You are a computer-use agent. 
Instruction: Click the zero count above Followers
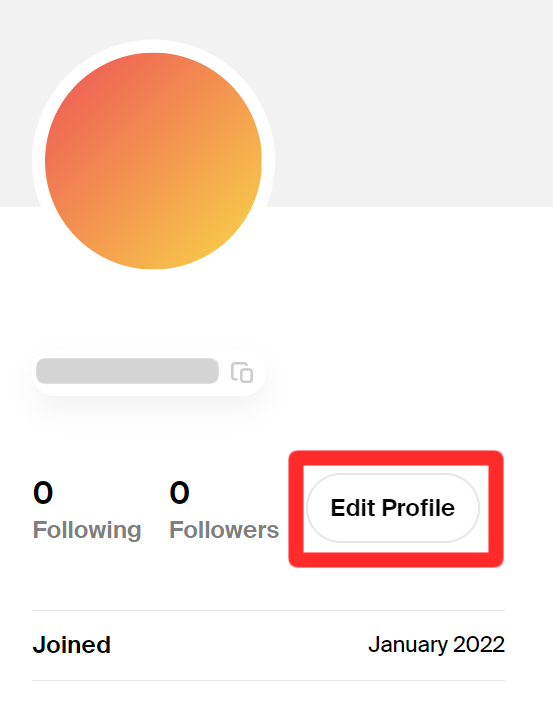[x=179, y=492]
